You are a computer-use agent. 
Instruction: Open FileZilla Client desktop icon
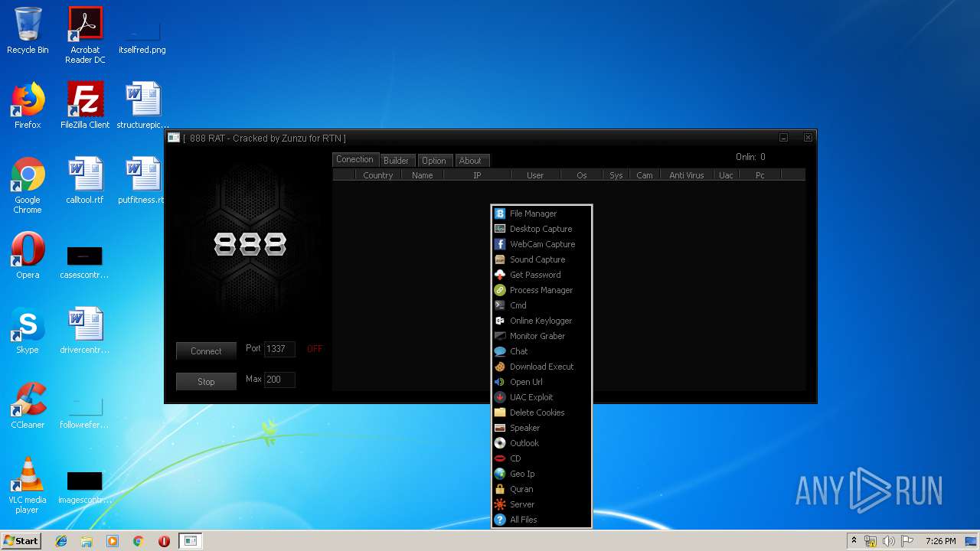(85, 106)
